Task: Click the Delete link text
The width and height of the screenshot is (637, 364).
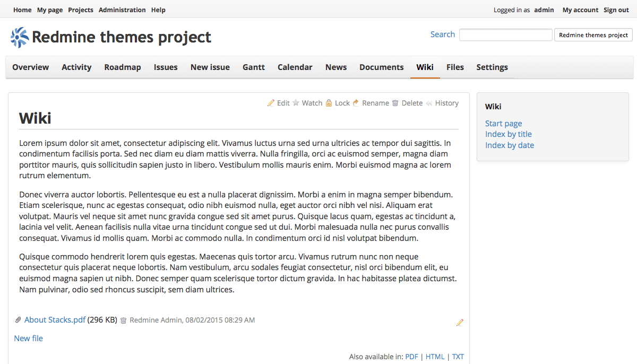Action: click(x=412, y=103)
